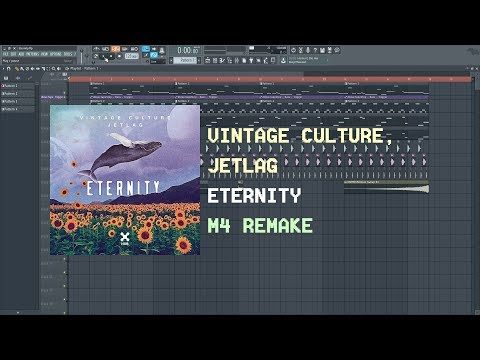Click the save project disk icon

click(322, 50)
